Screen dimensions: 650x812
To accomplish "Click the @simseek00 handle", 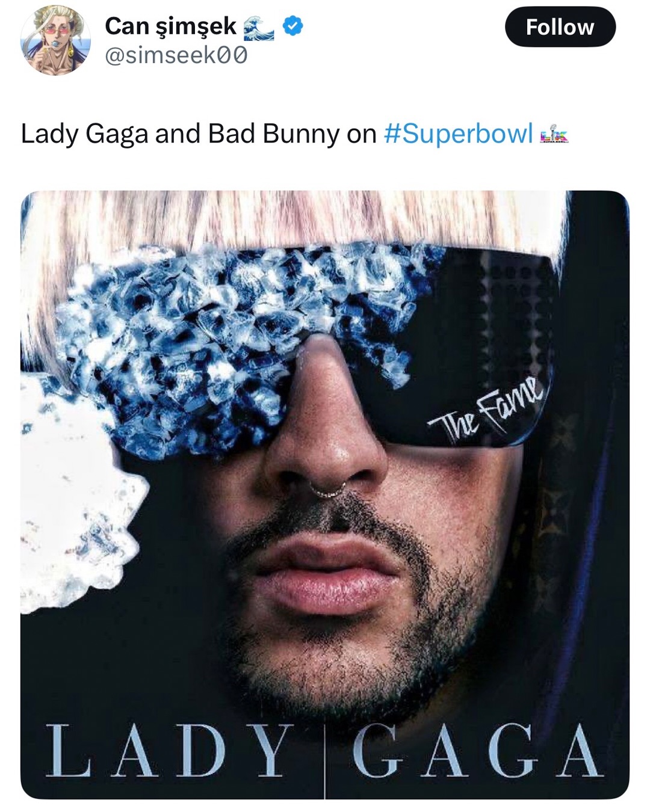I will pyautogui.click(x=176, y=55).
